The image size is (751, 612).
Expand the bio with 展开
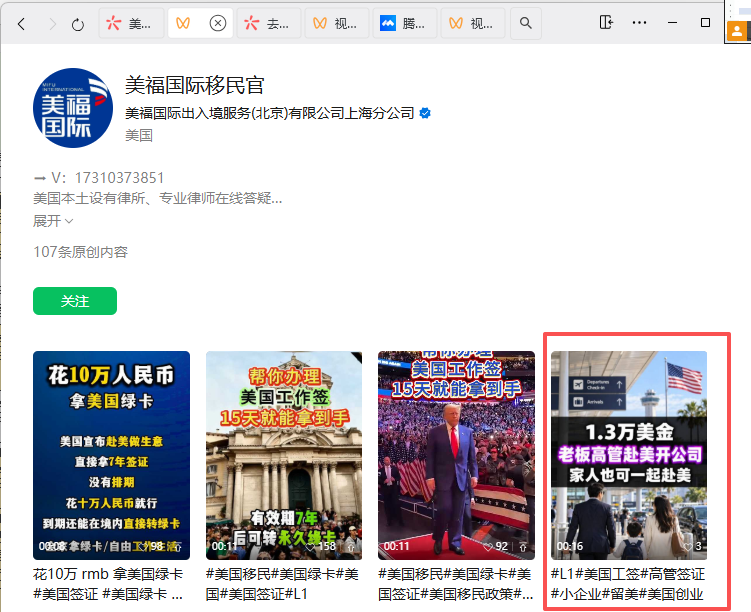pyautogui.click(x=53, y=221)
